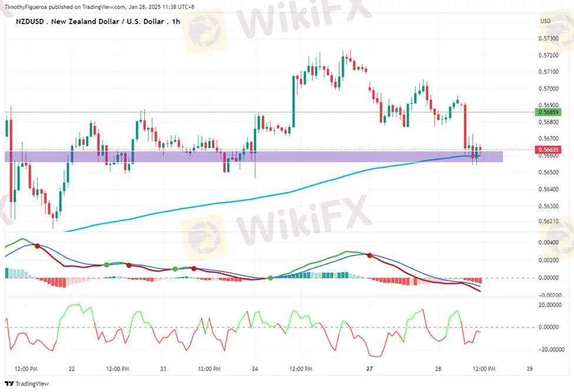Click the 23 date label on the time axis
Image resolution: width=574 pixels, height=392 pixels.
(x=163, y=368)
